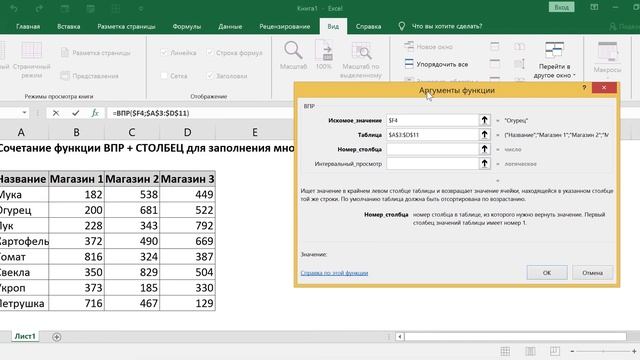640x360 pixels.
Task: Click the Скрыть hide window icon
Action: click(495, 64)
